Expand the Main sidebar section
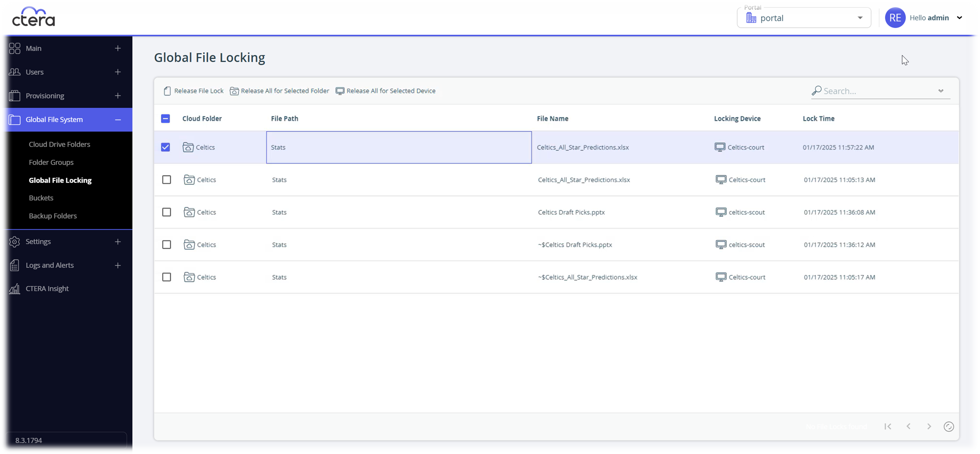 click(x=118, y=48)
